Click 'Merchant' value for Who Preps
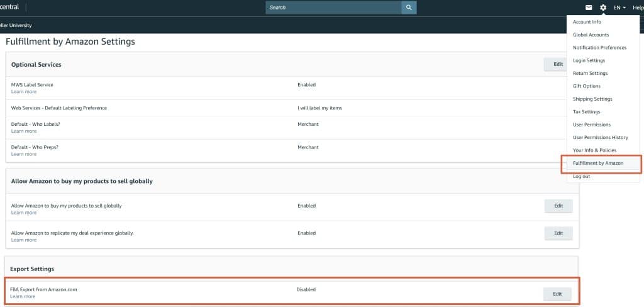The height and width of the screenshot is (307, 644). [x=308, y=147]
